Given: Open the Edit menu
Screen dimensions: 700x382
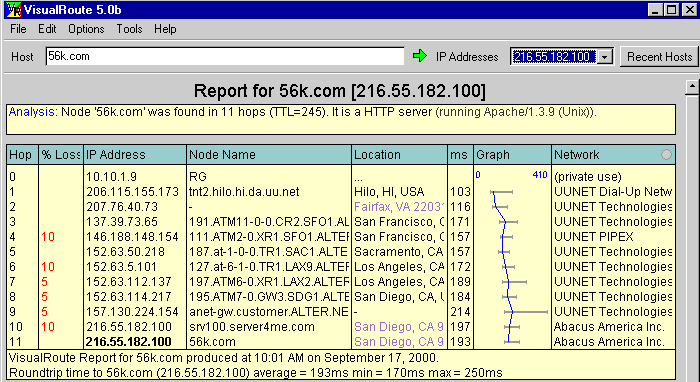Looking at the screenshot, I should [x=47, y=29].
